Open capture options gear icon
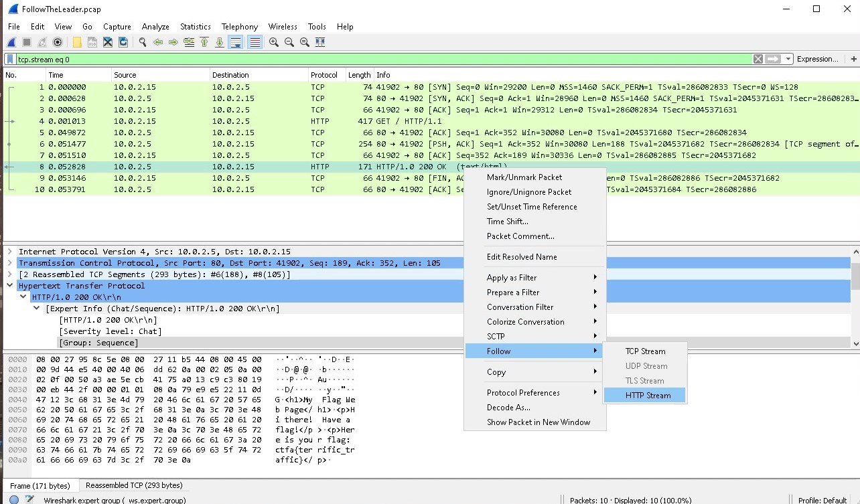 58,42
